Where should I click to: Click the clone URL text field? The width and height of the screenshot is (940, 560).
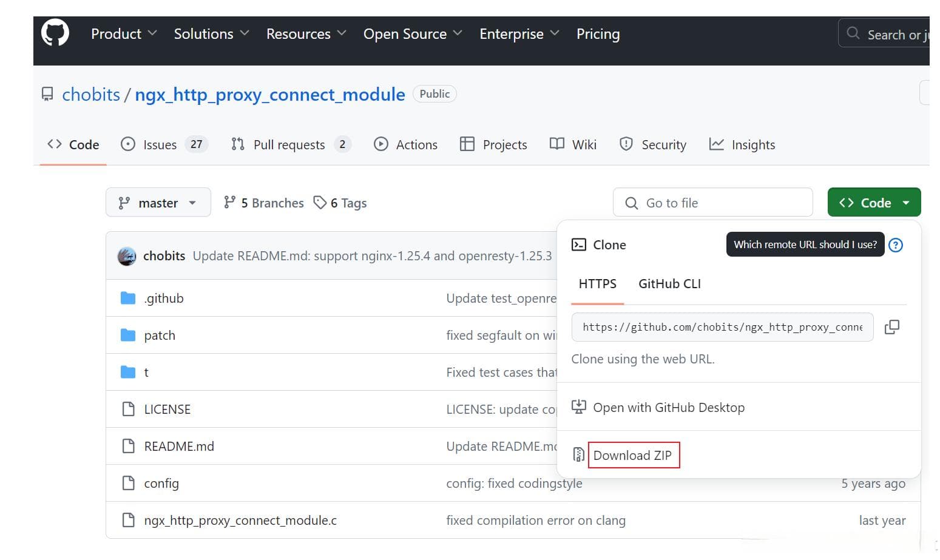pyautogui.click(x=722, y=327)
